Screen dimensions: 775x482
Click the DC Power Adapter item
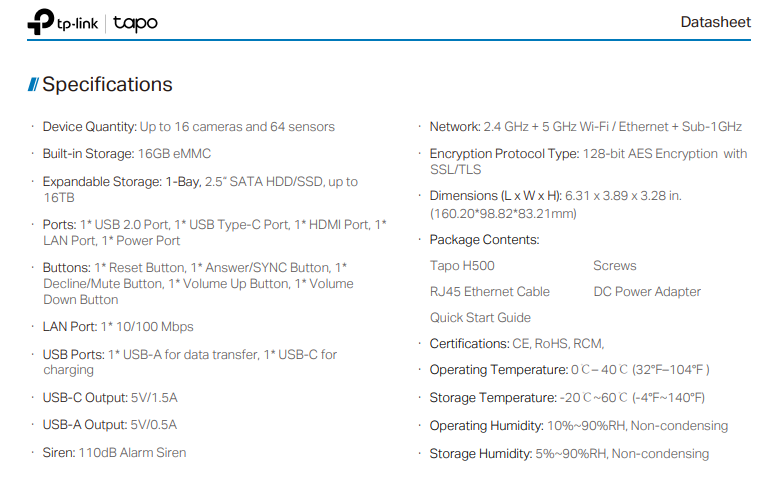coord(646,292)
